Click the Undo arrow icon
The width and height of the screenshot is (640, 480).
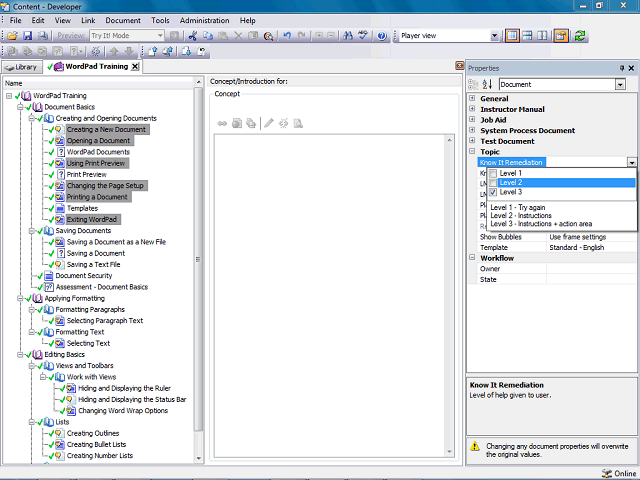(x=287, y=36)
